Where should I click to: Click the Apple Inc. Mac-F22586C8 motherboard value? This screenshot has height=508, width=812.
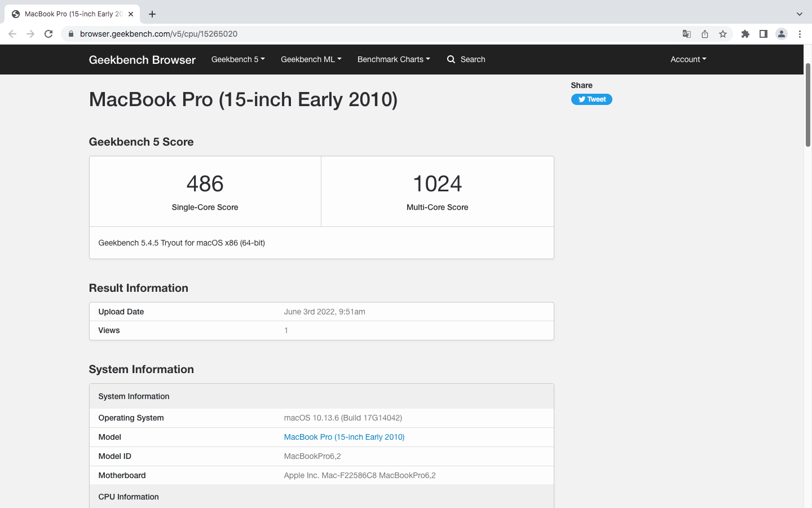pyautogui.click(x=360, y=475)
